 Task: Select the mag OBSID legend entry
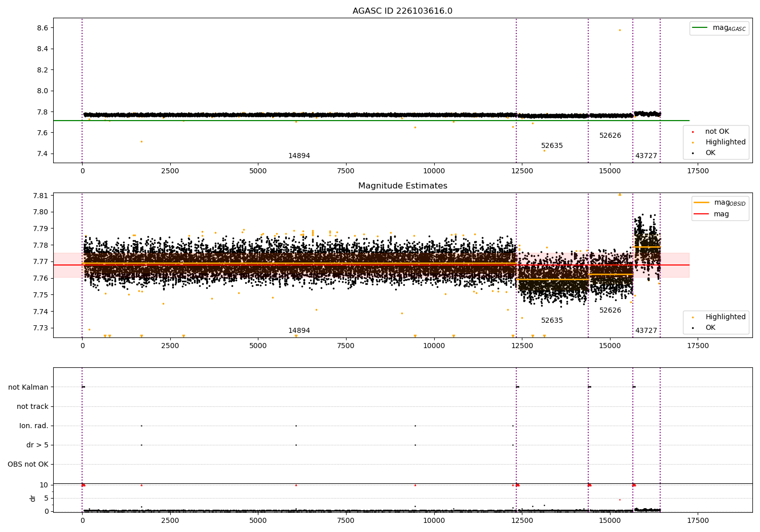click(720, 203)
